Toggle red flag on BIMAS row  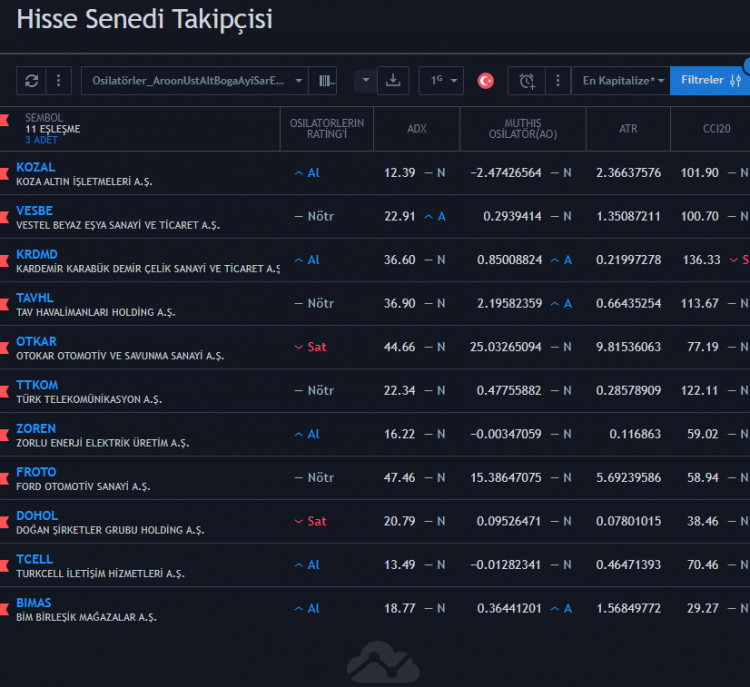[5, 609]
